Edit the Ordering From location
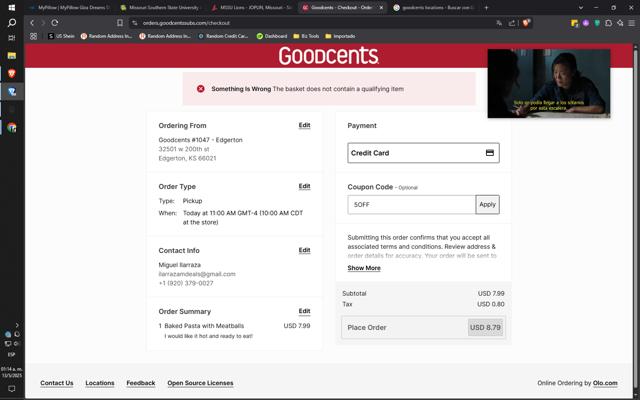The width and height of the screenshot is (640, 400). tap(304, 125)
